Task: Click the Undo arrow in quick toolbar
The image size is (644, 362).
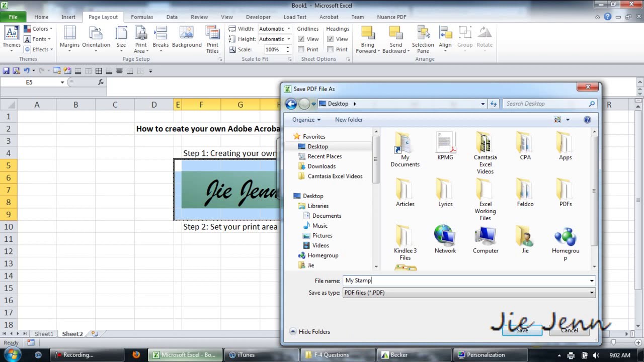Action: [x=26, y=71]
